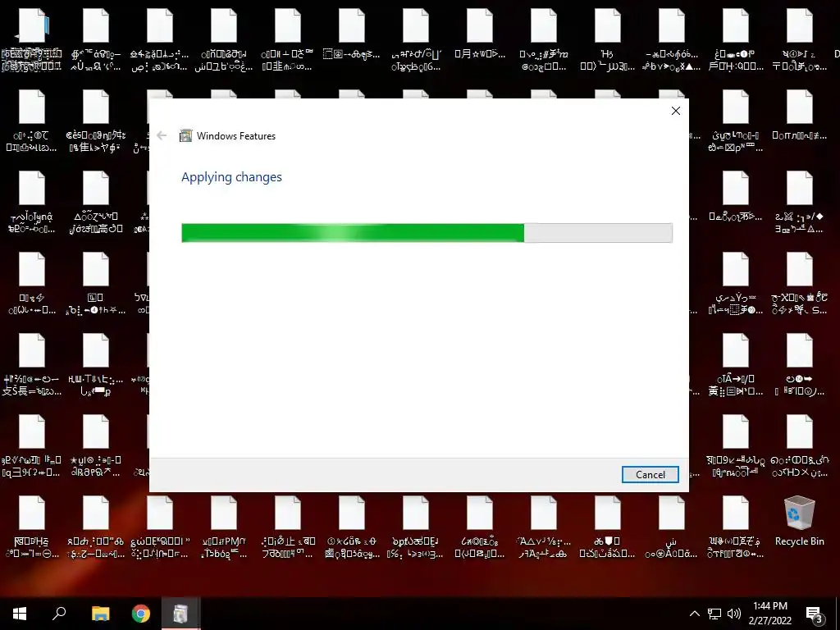The width and height of the screenshot is (840, 630).
Task: Show hidden system tray icons
Action: [694, 614]
